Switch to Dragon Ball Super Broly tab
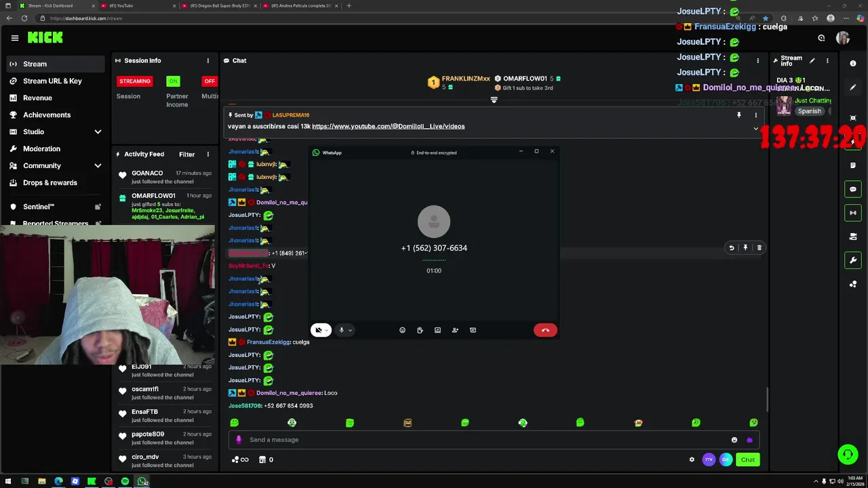Image resolution: width=868 pixels, height=488 pixels. tap(220, 5)
